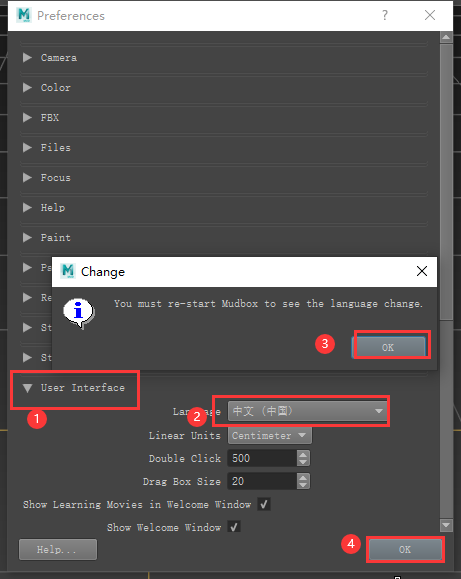Decrease the Drag Box Size value

[303, 485]
